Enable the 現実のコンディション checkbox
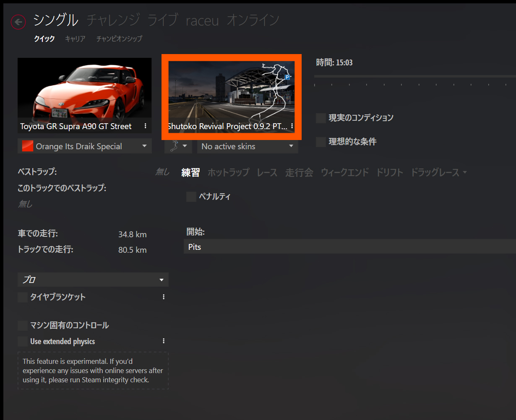 [321, 118]
